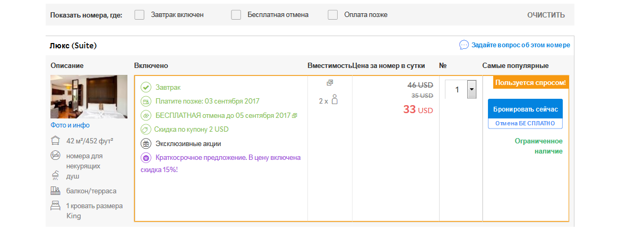Image resolution: width=644 pixels, height=239 pixels.
Task: Click 'Задайте вопрос об этом номере' link
Action: 520,45
